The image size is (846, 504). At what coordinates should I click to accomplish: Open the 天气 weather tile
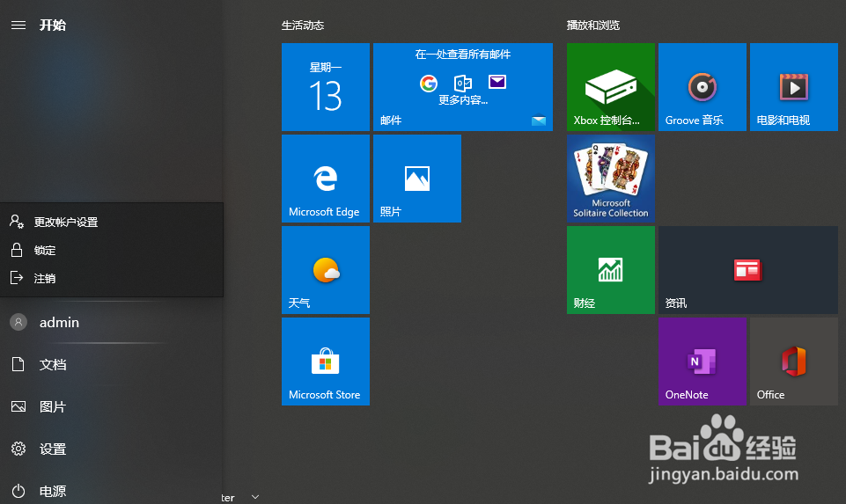[326, 270]
